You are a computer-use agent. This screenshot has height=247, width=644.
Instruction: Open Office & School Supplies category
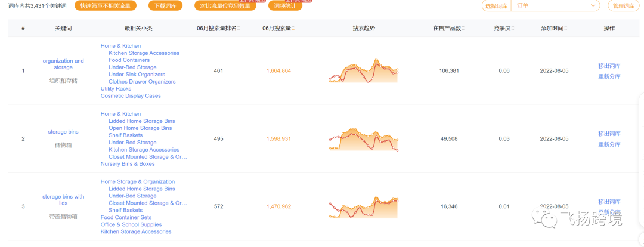[x=132, y=225]
